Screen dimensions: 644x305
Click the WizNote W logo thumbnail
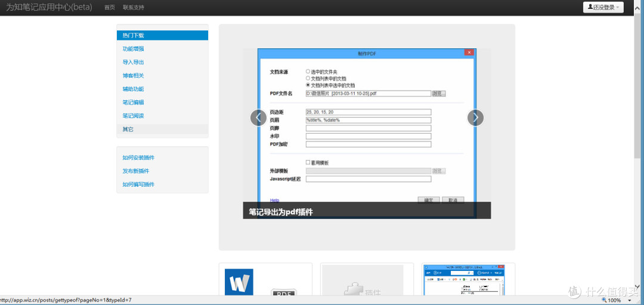coord(239,282)
